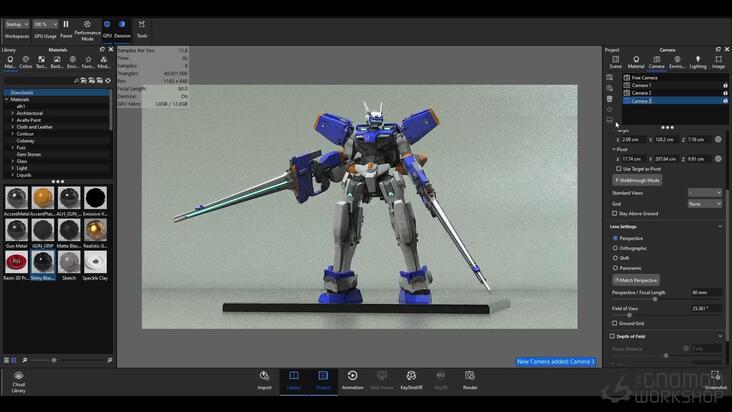Click the library refresh icon
The height and width of the screenshot is (412, 732).
108,81
